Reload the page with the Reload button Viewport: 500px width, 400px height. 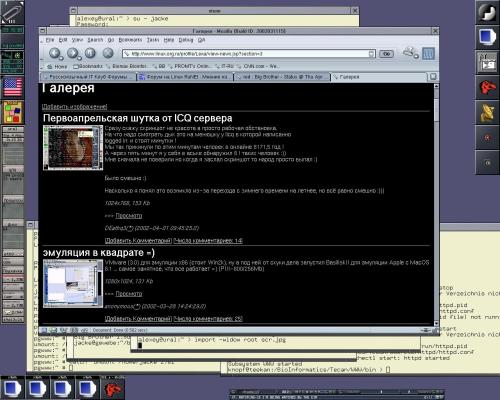(x=90, y=53)
